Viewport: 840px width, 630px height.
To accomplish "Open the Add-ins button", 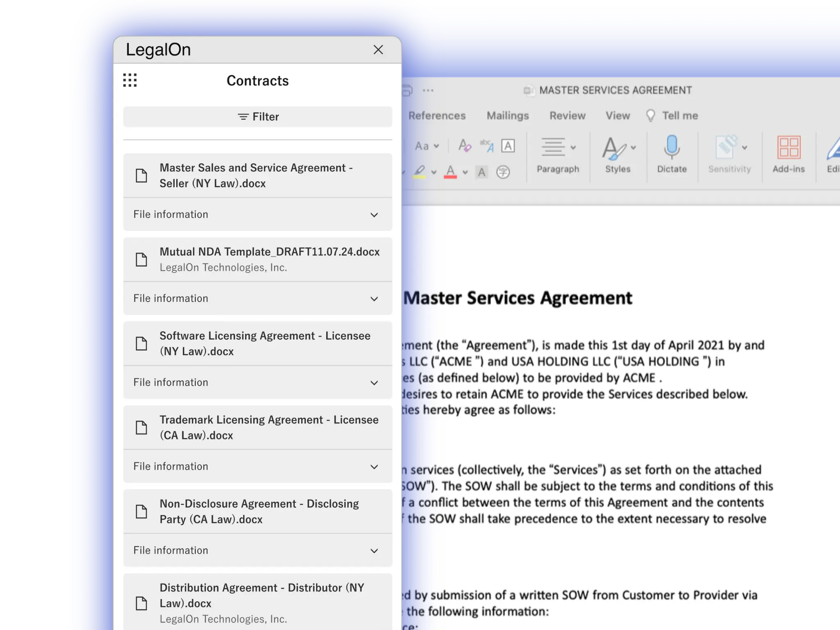I will coord(789,155).
